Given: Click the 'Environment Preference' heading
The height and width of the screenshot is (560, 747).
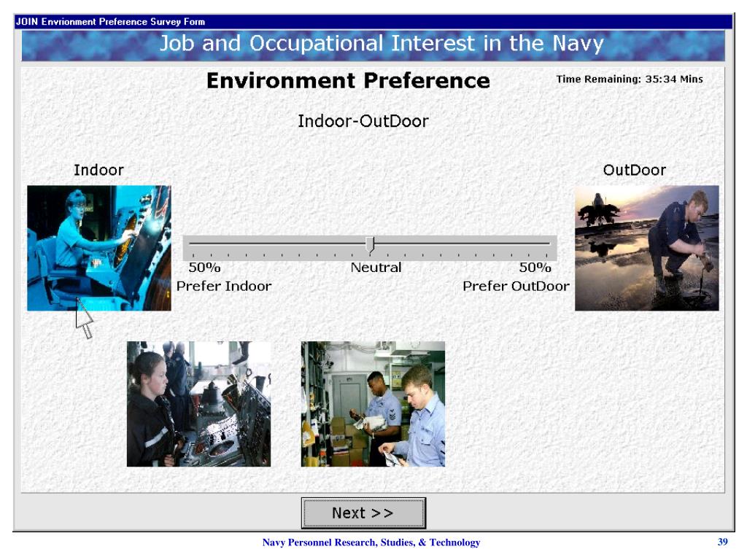Looking at the screenshot, I should (x=348, y=80).
